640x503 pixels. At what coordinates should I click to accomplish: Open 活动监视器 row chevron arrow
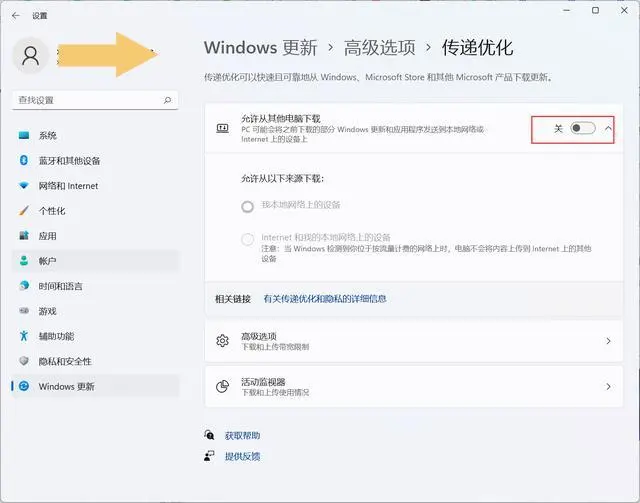point(608,386)
